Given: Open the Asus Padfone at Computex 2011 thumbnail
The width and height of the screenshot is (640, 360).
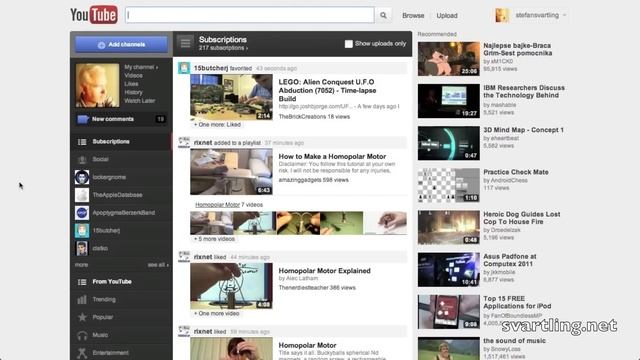Looking at the screenshot, I should point(449,270).
